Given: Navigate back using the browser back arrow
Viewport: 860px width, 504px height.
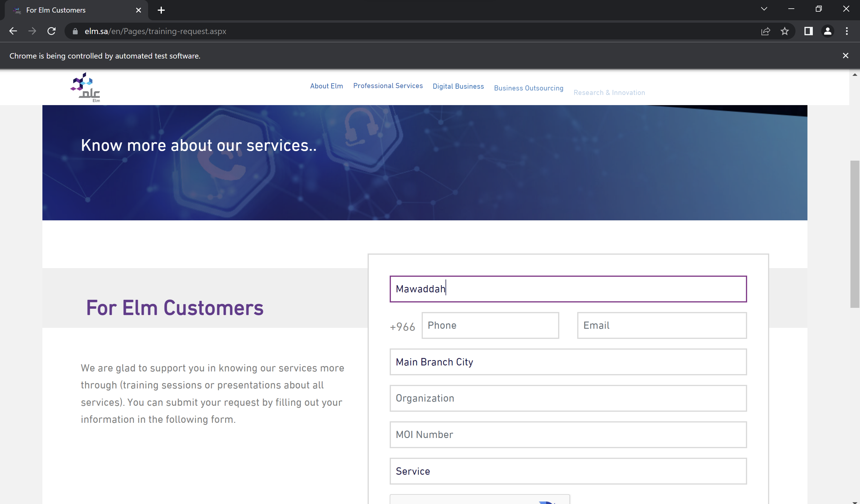Looking at the screenshot, I should [13, 31].
